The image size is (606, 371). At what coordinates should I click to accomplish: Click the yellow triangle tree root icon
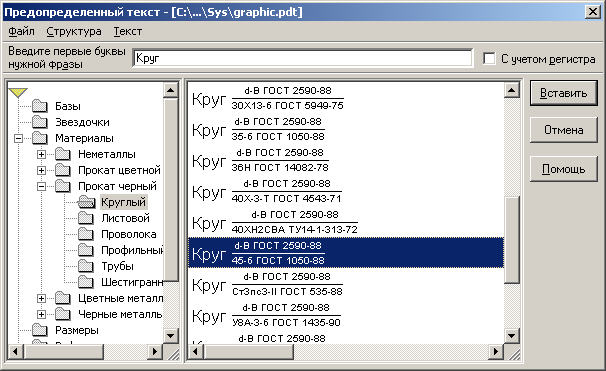coord(18,93)
